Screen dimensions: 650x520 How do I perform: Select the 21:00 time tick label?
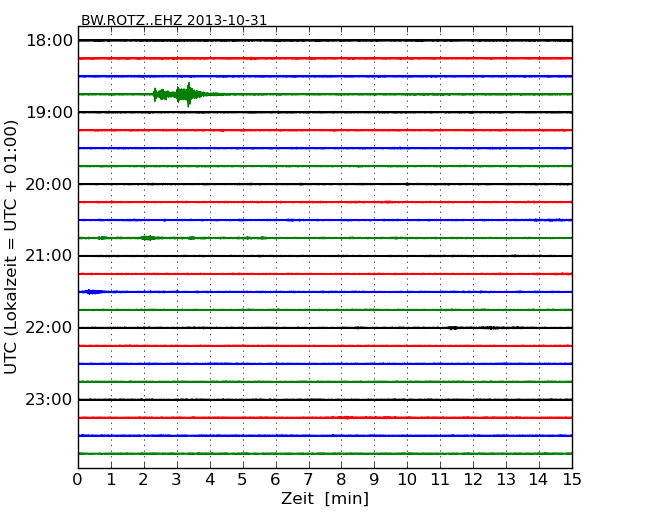(x=49, y=256)
